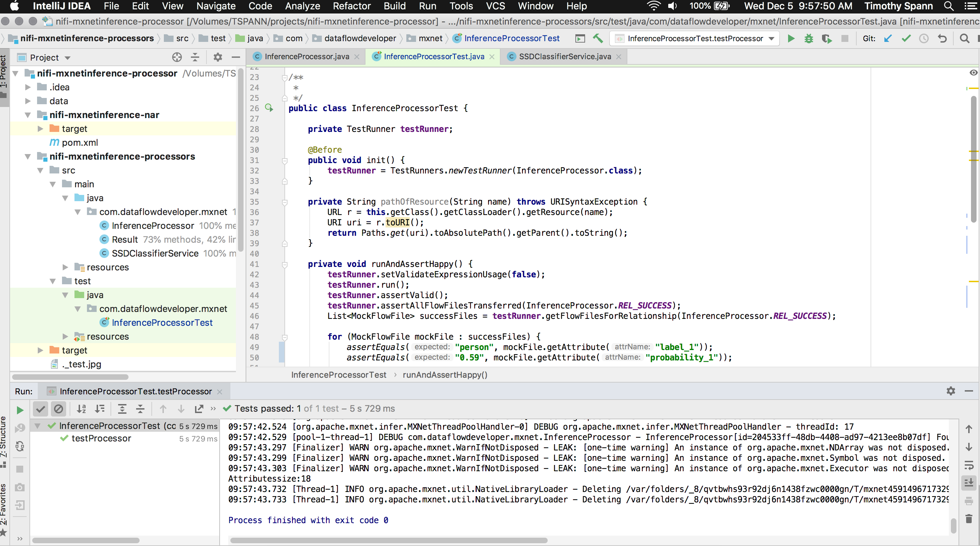980x546 pixels.
Task: Click the Git commit checkmark icon
Action: pos(906,38)
